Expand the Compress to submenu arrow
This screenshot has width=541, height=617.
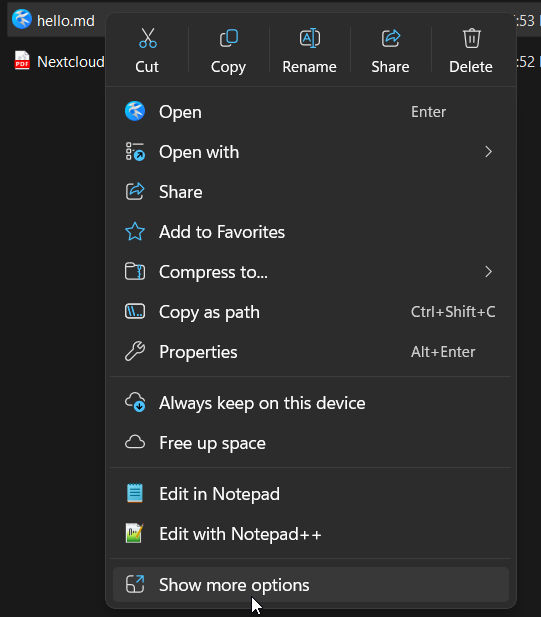488,272
